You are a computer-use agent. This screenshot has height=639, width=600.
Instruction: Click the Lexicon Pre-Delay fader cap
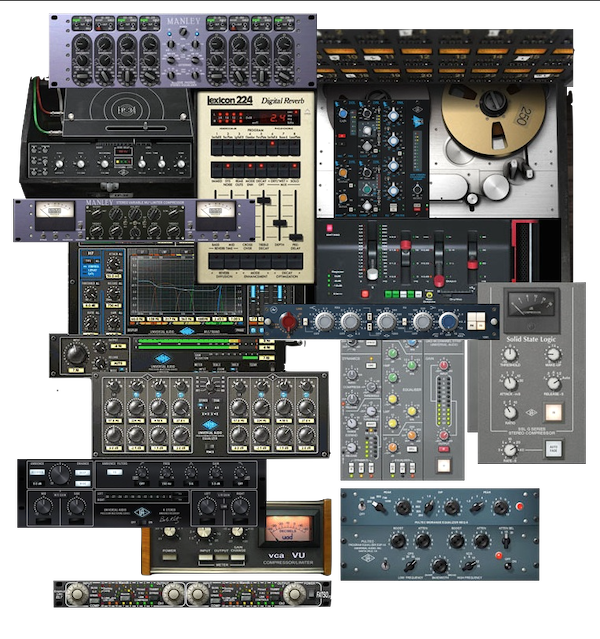click(296, 237)
